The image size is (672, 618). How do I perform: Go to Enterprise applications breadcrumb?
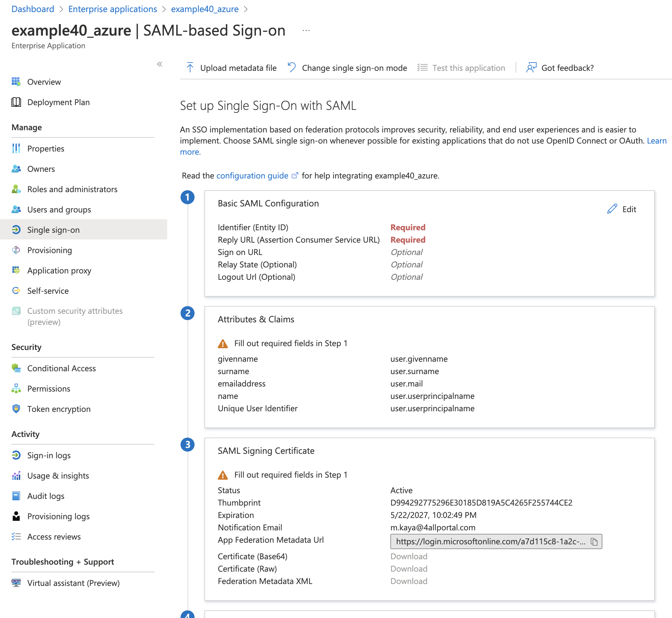113,9
